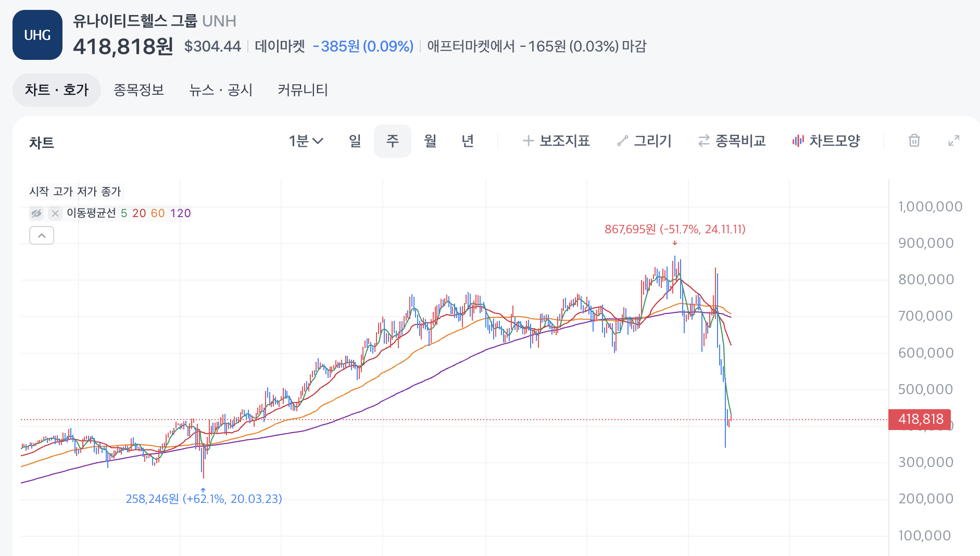Switch to 년 yearly chart view

(468, 141)
